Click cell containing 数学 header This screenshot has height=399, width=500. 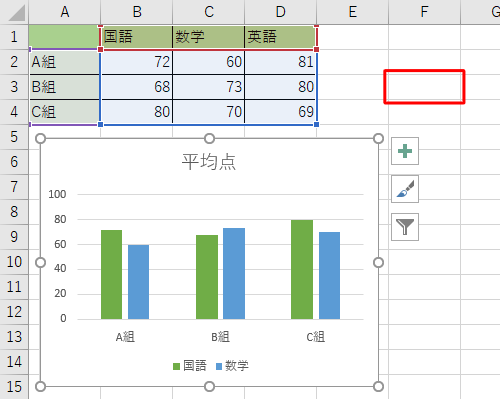pos(209,37)
